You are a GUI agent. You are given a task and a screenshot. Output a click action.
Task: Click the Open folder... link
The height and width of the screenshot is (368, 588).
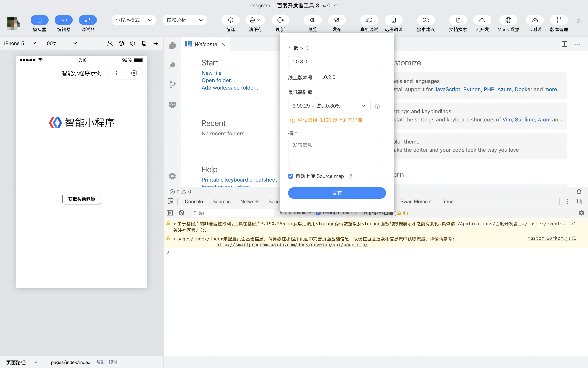(x=218, y=80)
